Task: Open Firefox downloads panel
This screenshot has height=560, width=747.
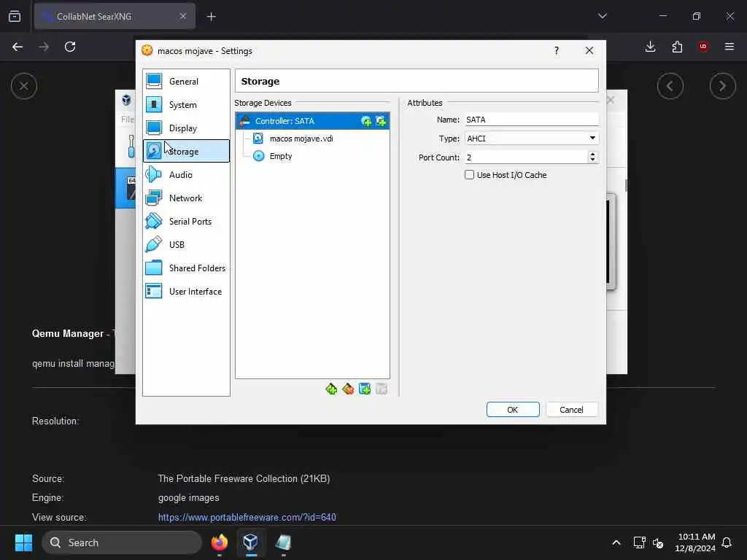Action: pos(650,47)
